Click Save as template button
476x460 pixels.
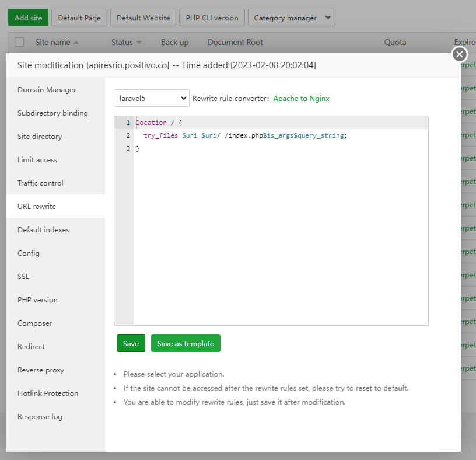(185, 344)
